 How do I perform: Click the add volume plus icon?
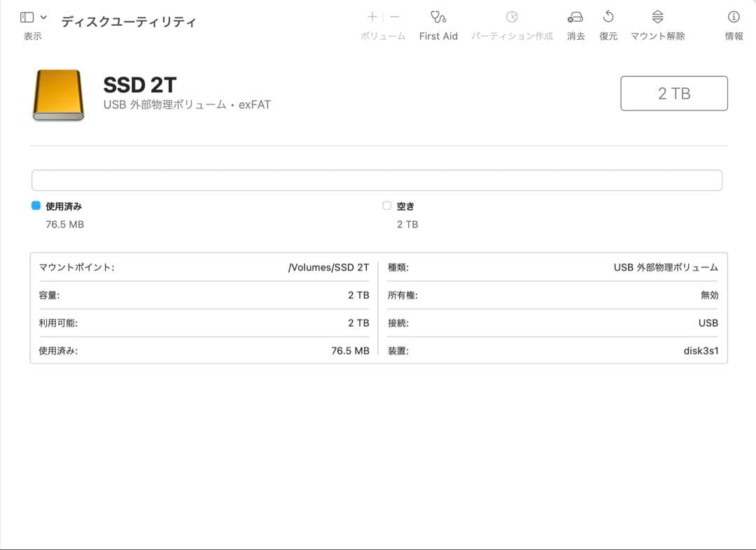click(x=372, y=16)
